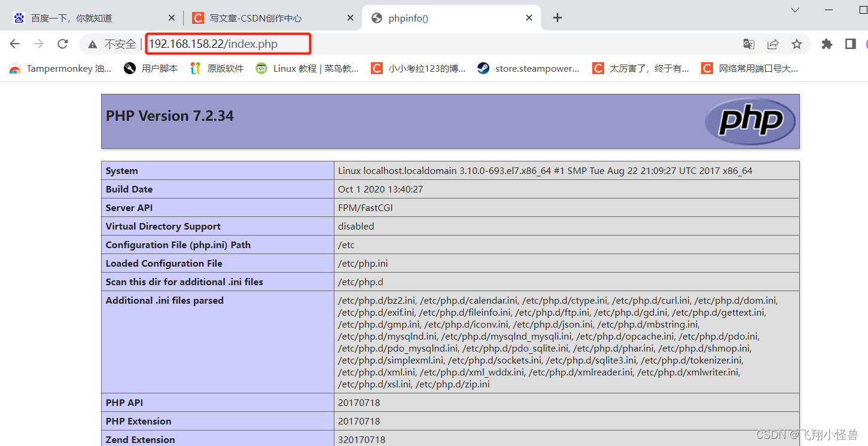Open Google Translate in the address bar
Viewport: 868px width, 446px height.
748,44
